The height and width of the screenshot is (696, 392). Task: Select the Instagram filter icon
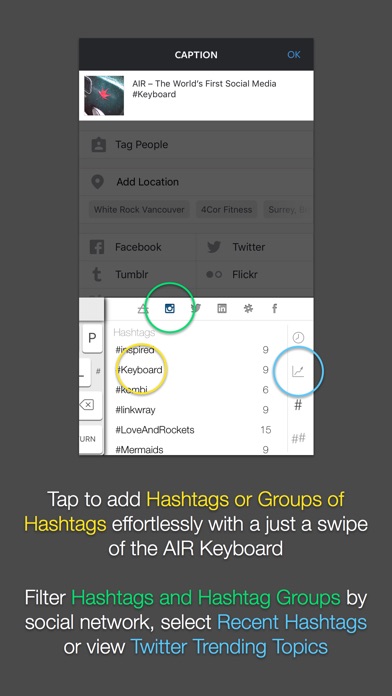[170, 308]
